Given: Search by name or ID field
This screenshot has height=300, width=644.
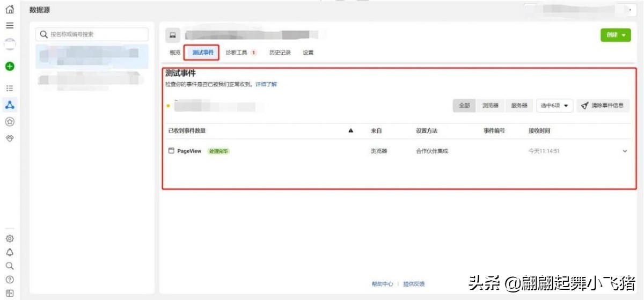Looking at the screenshot, I should click(92, 34).
